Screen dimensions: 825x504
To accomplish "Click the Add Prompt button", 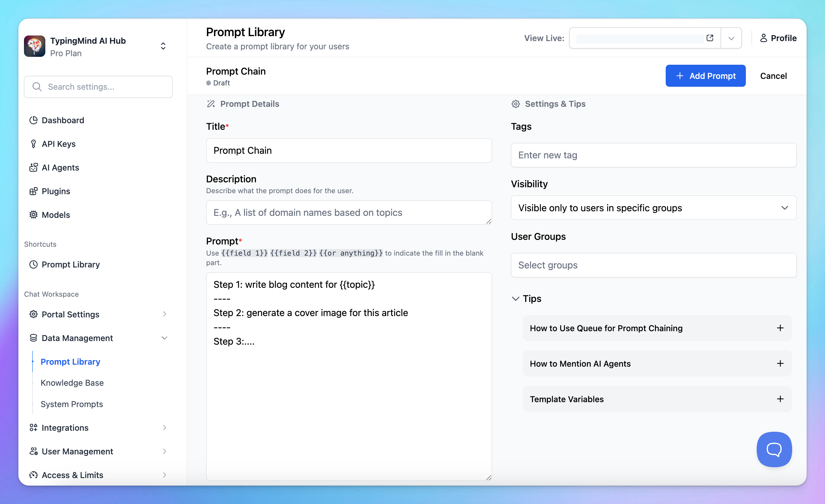I will pos(705,76).
